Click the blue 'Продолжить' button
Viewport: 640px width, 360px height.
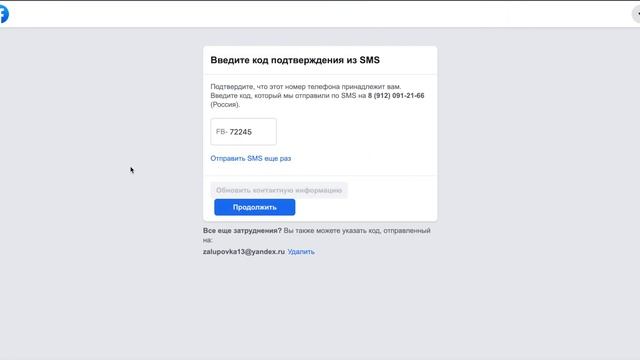(255, 207)
